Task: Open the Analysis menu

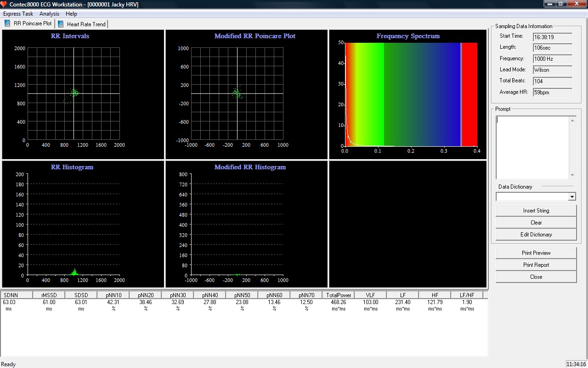Action: pos(49,14)
